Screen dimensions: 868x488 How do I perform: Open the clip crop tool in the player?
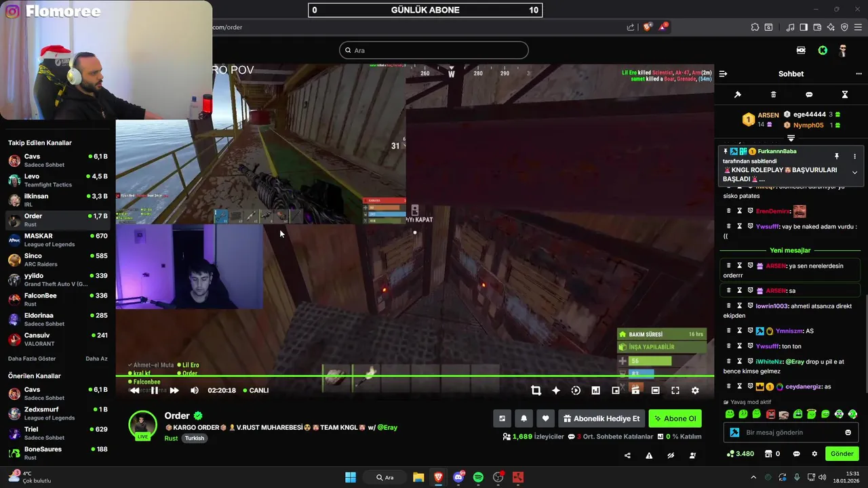(x=536, y=390)
